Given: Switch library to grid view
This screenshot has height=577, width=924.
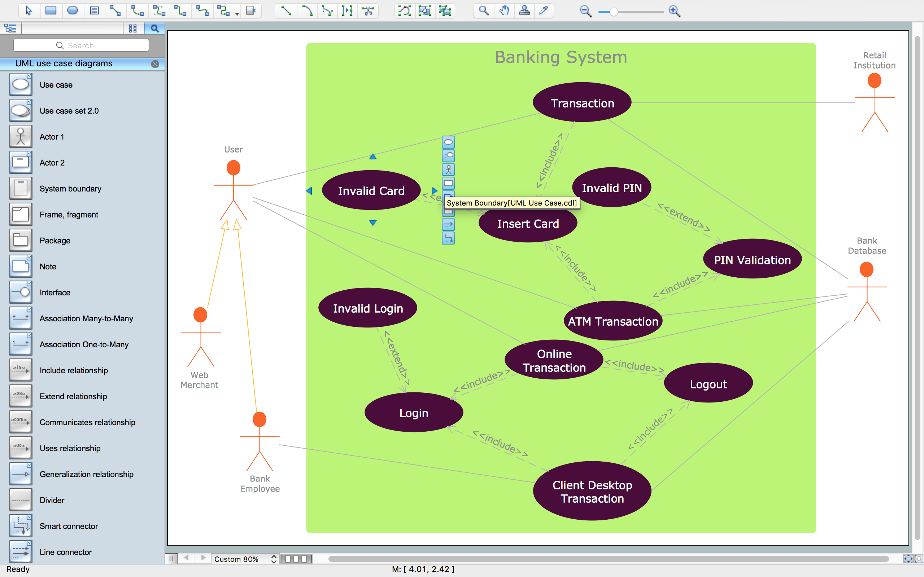Looking at the screenshot, I should click(133, 28).
